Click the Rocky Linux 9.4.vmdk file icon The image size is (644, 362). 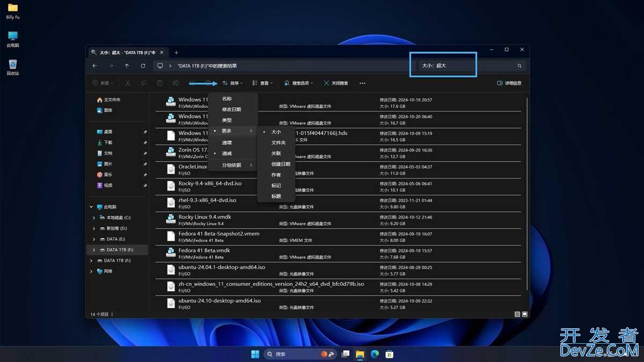point(170,219)
